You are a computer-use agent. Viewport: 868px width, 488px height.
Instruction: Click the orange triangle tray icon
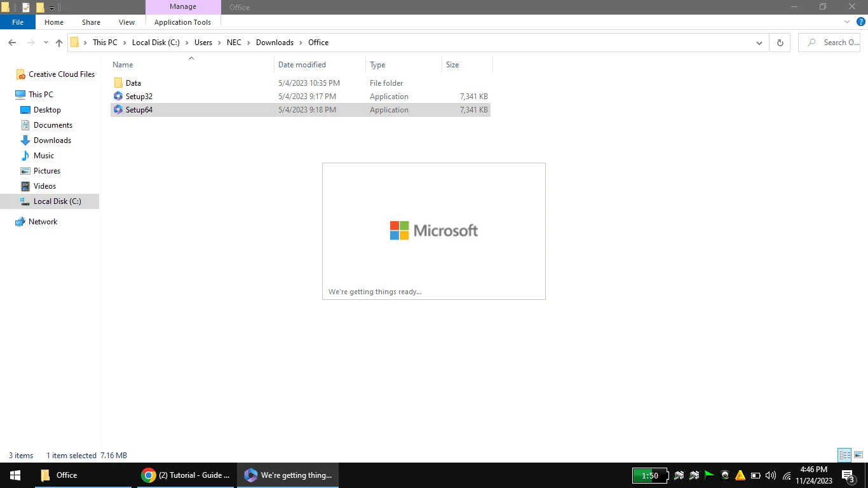point(740,475)
